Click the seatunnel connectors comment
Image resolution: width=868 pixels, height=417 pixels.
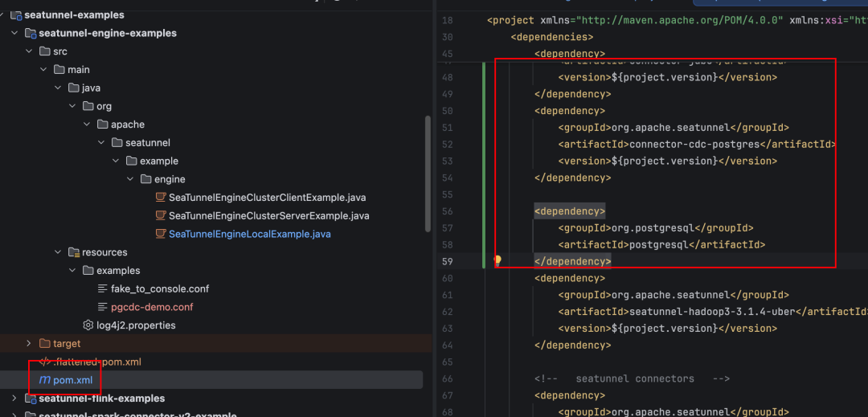(x=632, y=379)
